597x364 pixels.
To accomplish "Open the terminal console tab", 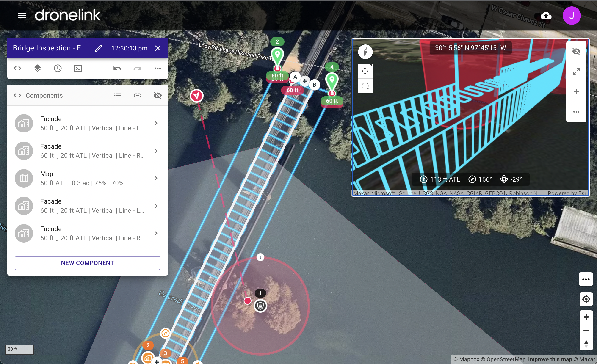I will [78, 68].
